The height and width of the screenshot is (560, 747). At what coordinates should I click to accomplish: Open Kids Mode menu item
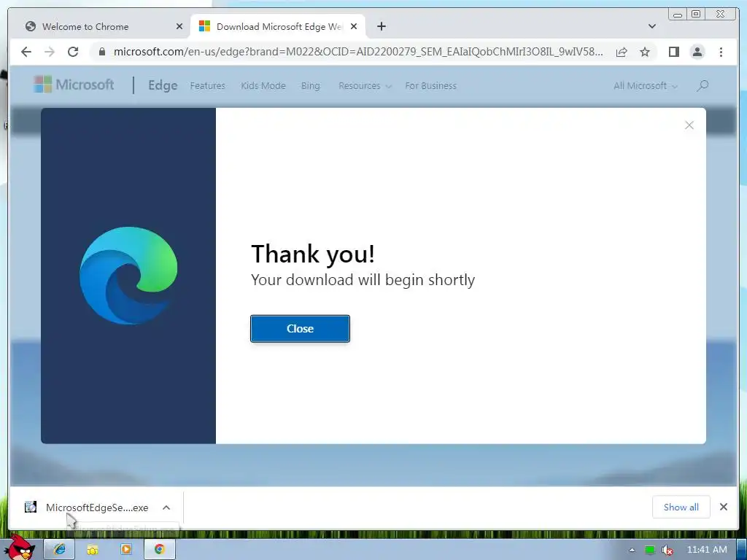[263, 86]
